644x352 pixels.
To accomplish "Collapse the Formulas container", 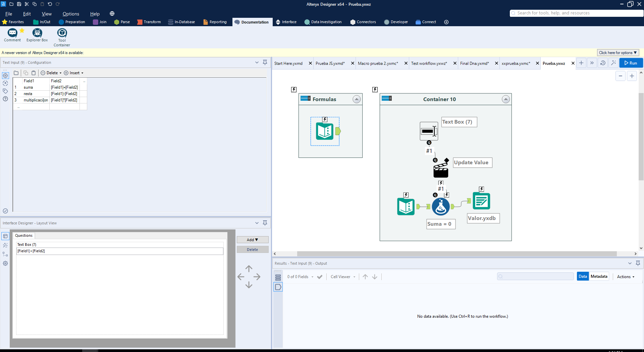I will coord(357,99).
